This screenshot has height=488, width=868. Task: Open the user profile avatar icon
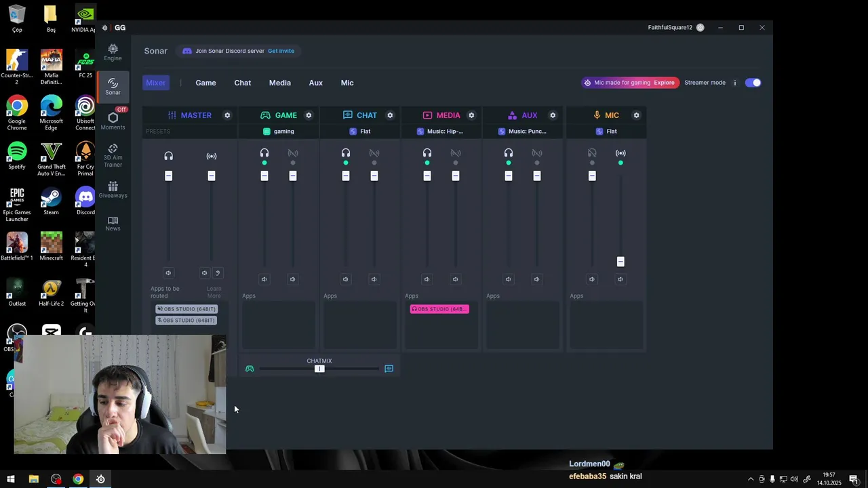coord(701,28)
